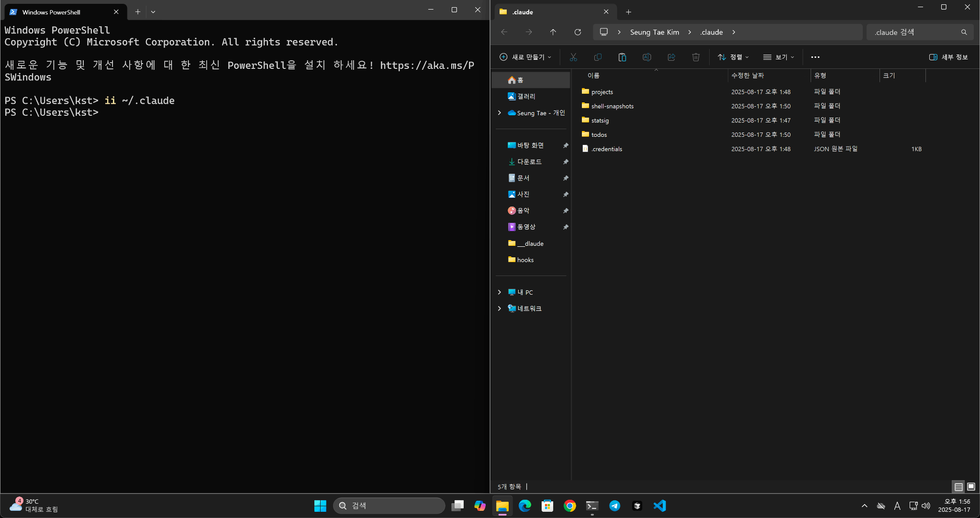Image resolution: width=980 pixels, height=518 pixels.
Task: Sort by the 크기 column header
Action: coord(902,76)
